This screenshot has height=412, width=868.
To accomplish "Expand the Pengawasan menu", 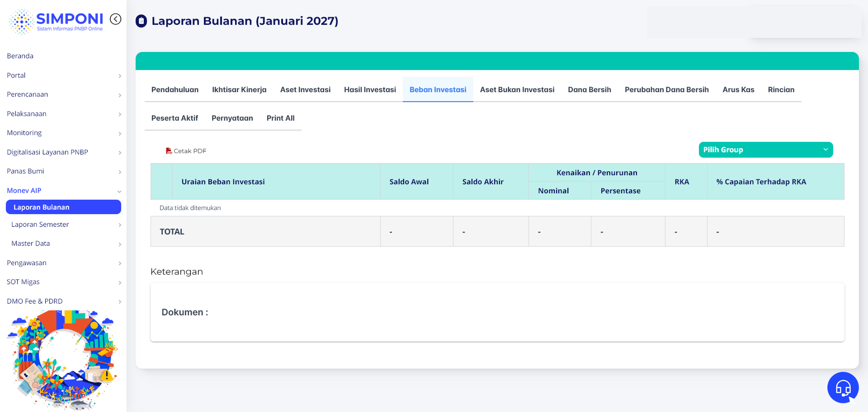I will click(63, 263).
